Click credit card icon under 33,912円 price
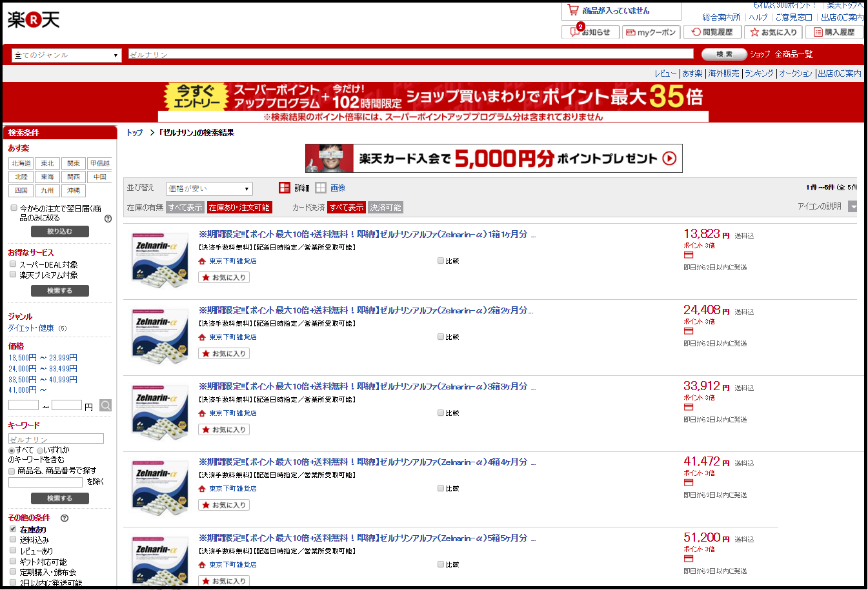This screenshot has height=590, width=868. coord(689,408)
